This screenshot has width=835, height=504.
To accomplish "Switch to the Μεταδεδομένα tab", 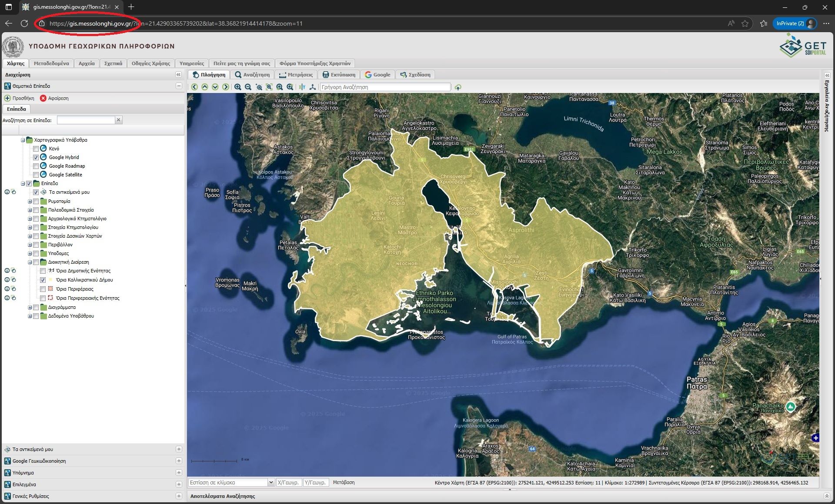I will (x=51, y=63).
